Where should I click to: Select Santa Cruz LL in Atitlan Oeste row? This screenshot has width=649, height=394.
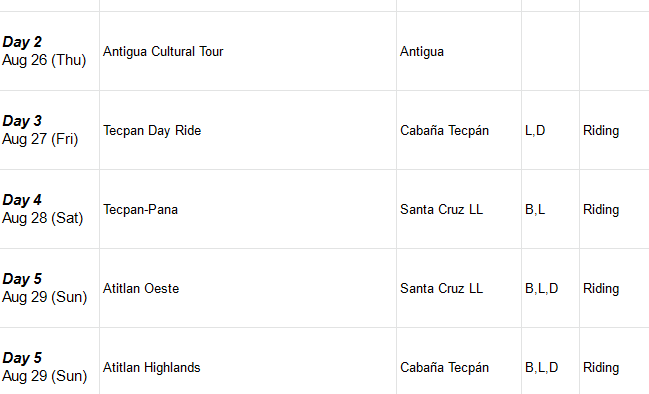459,288
